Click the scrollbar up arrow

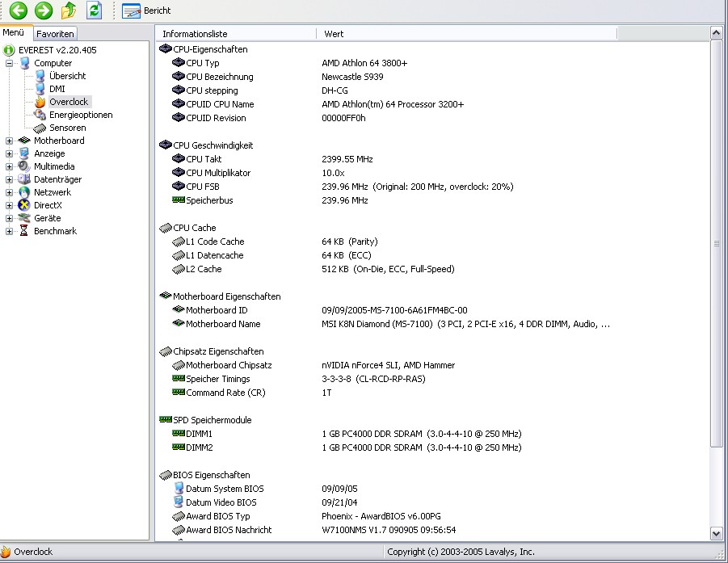coord(716,33)
